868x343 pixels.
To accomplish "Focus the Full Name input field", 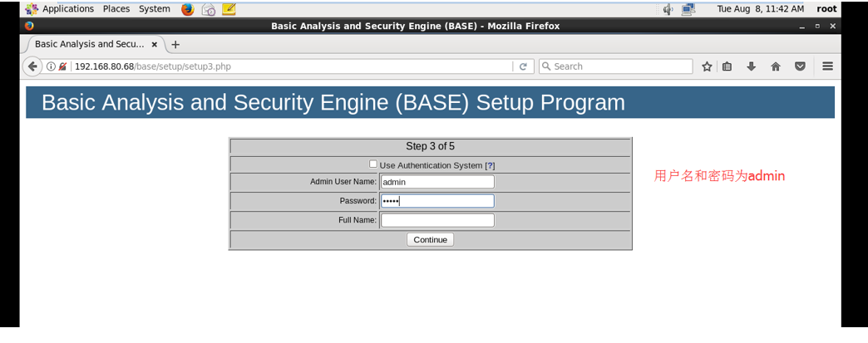I will 437,220.
